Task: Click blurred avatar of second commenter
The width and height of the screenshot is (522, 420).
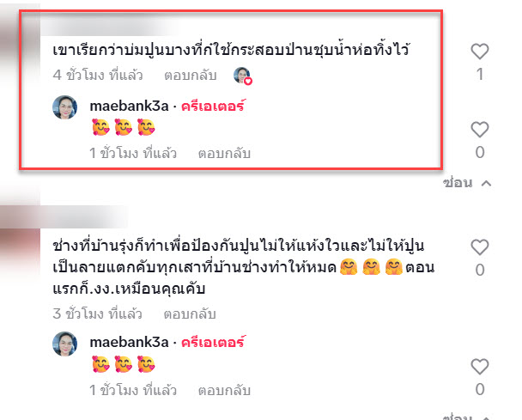Action: click(x=20, y=247)
